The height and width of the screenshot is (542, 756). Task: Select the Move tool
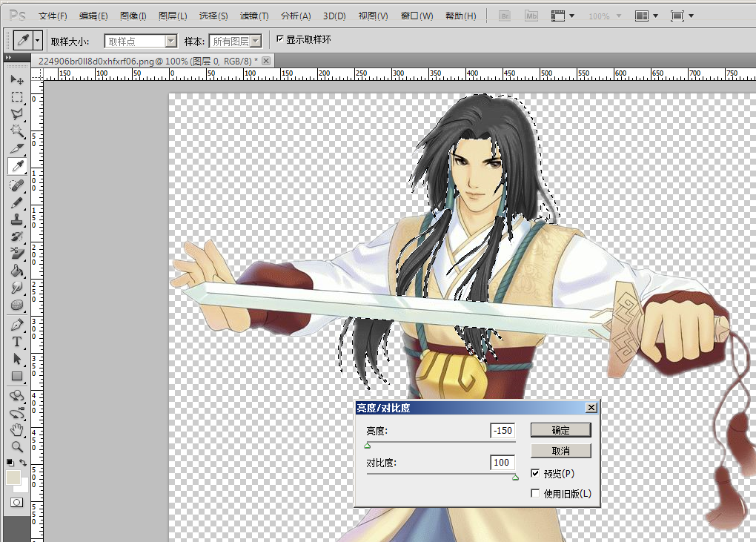point(17,79)
